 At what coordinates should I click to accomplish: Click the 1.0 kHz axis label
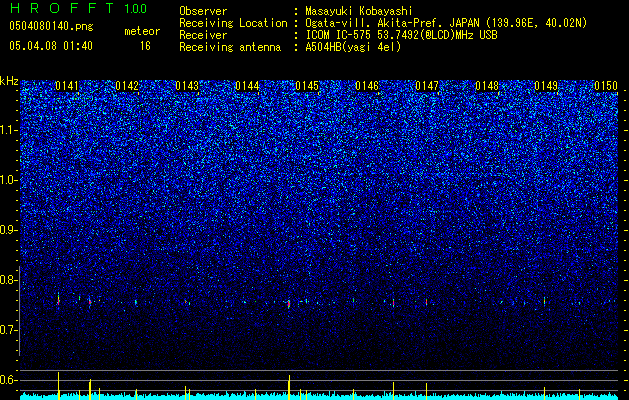click(8, 180)
